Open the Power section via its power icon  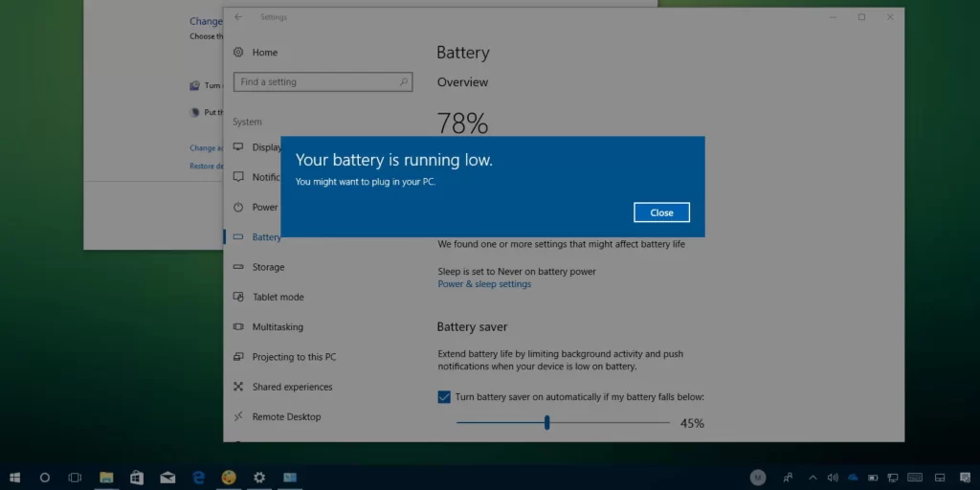pyautogui.click(x=238, y=207)
